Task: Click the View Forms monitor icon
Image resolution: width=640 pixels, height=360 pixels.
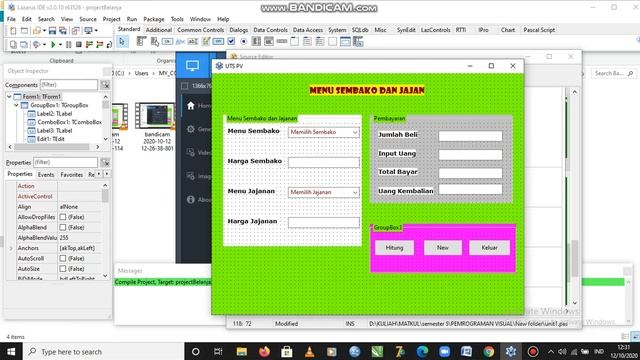Action: click(x=88, y=31)
